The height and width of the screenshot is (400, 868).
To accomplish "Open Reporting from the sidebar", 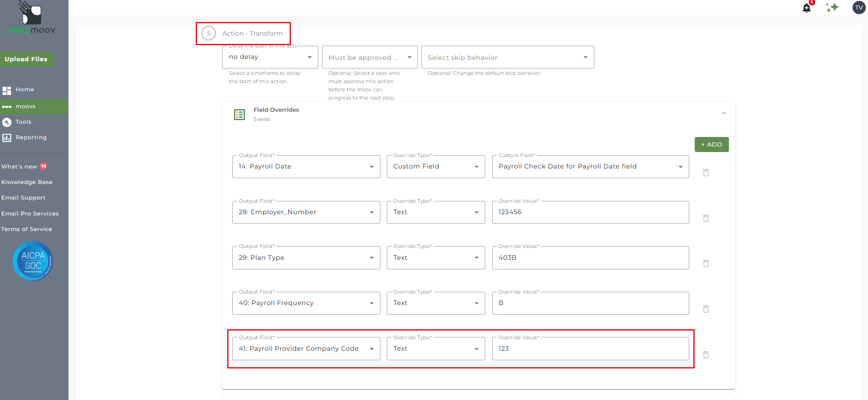I will [31, 137].
